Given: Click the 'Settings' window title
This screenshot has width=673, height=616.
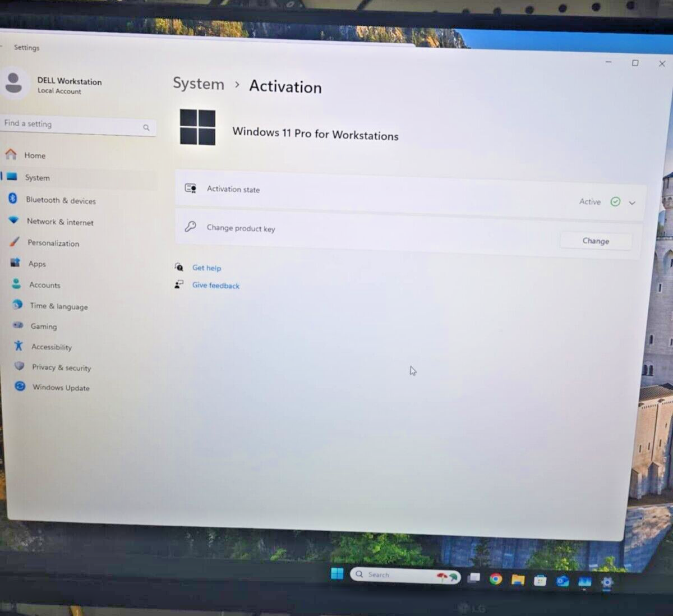Looking at the screenshot, I should (x=27, y=48).
